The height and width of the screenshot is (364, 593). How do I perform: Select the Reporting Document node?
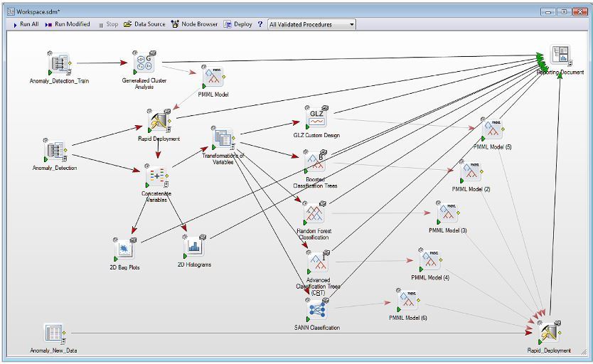(560, 55)
